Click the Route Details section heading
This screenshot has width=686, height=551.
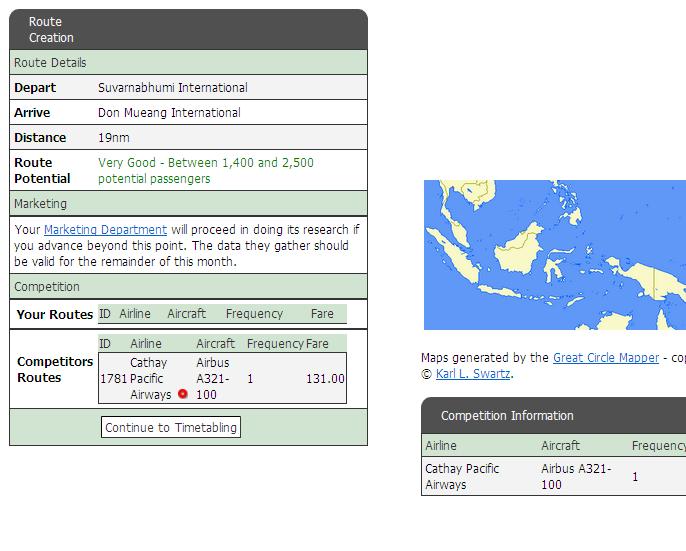coord(50,63)
